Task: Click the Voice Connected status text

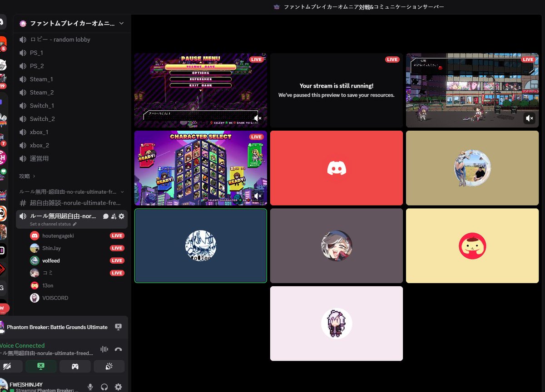Action: pos(22,346)
